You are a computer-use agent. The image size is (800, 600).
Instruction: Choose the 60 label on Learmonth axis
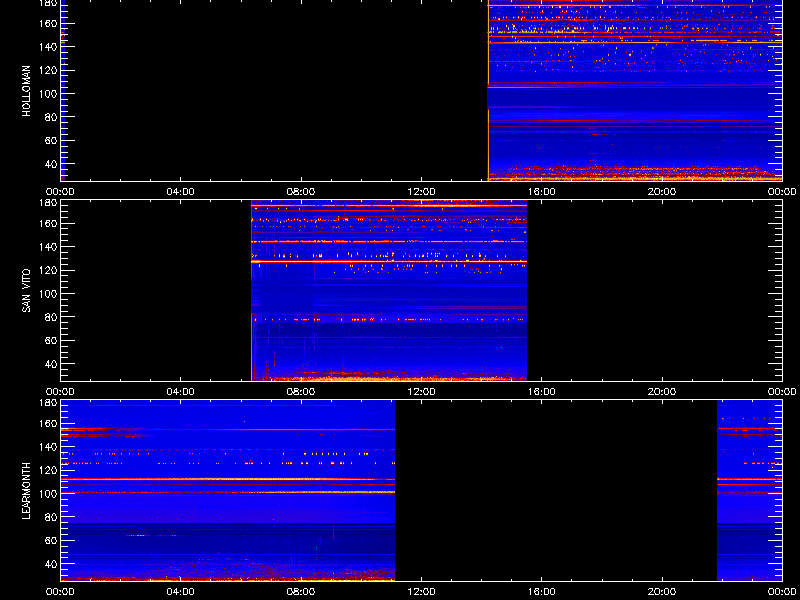tap(51, 540)
